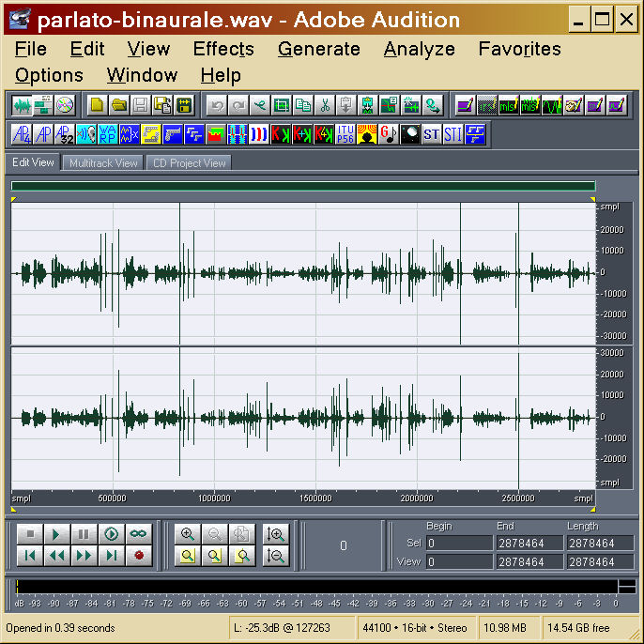Open the File menu
This screenshot has height=644, width=644.
coord(30,49)
